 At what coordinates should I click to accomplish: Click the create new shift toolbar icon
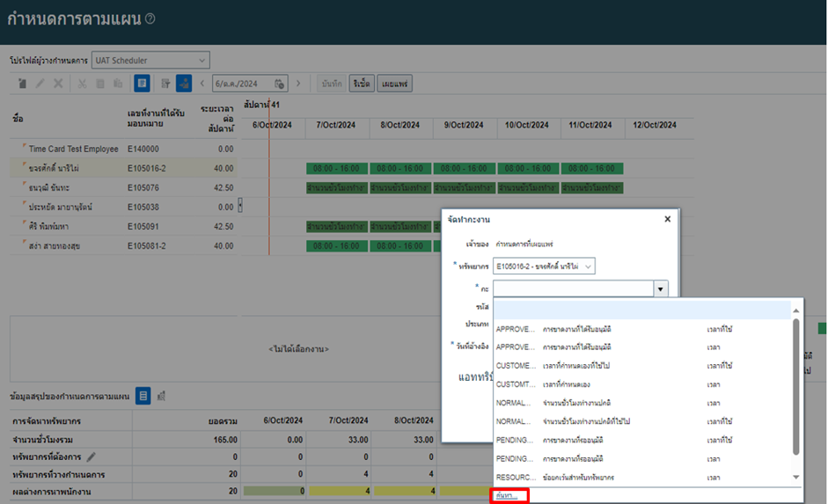coord(23,84)
